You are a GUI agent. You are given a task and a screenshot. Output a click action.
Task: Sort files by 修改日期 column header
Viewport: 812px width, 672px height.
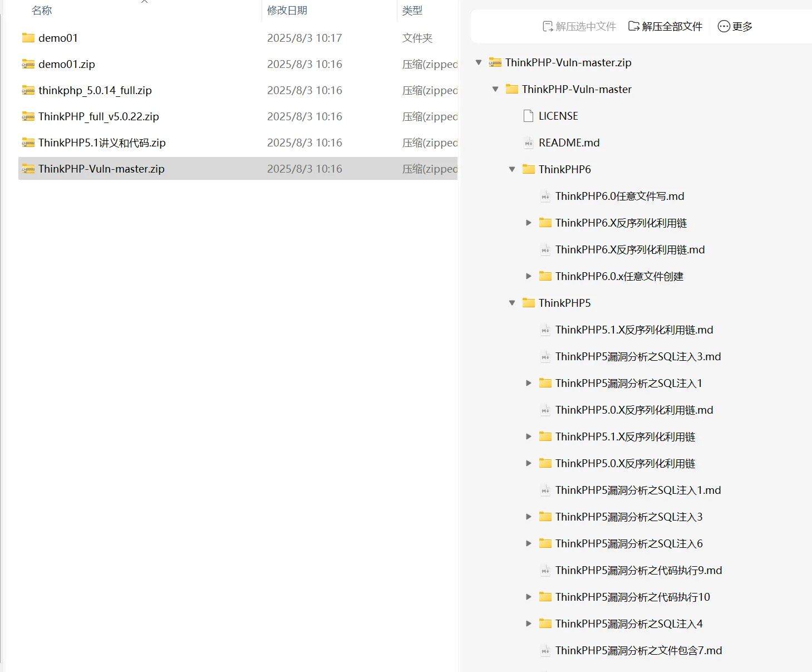tap(287, 11)
